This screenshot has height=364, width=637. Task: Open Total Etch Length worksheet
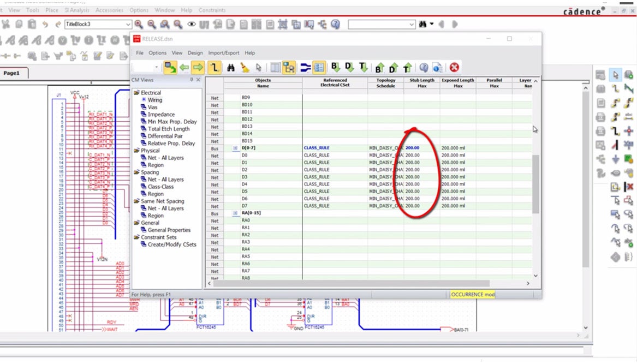[169, 129]
